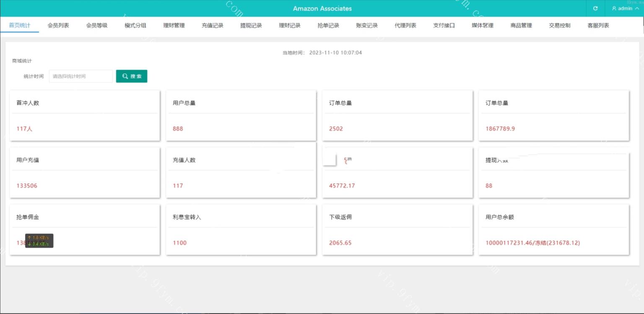Open the 账变记录 tab
Screen dimensions: 644x314
[367, 26]
